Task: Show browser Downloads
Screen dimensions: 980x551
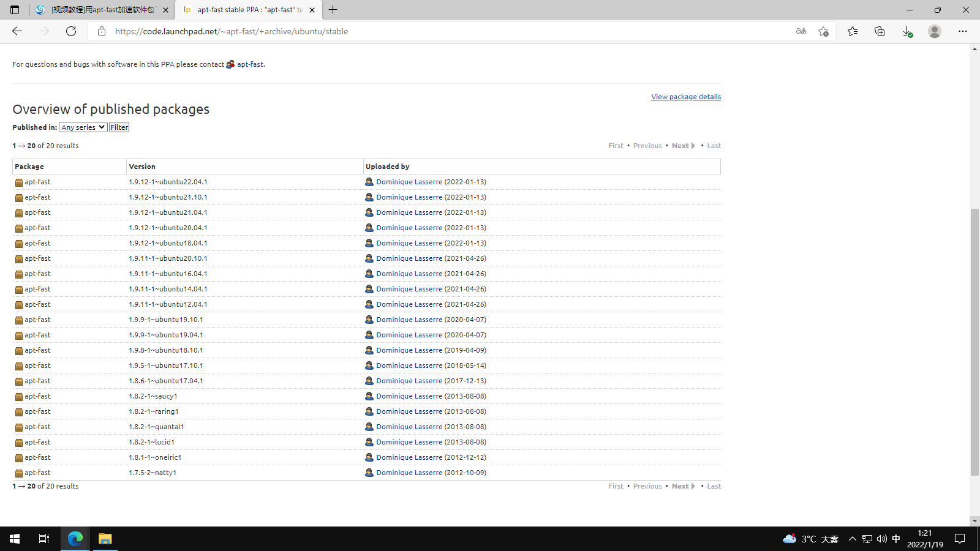Action: click(x=907, y=31)
